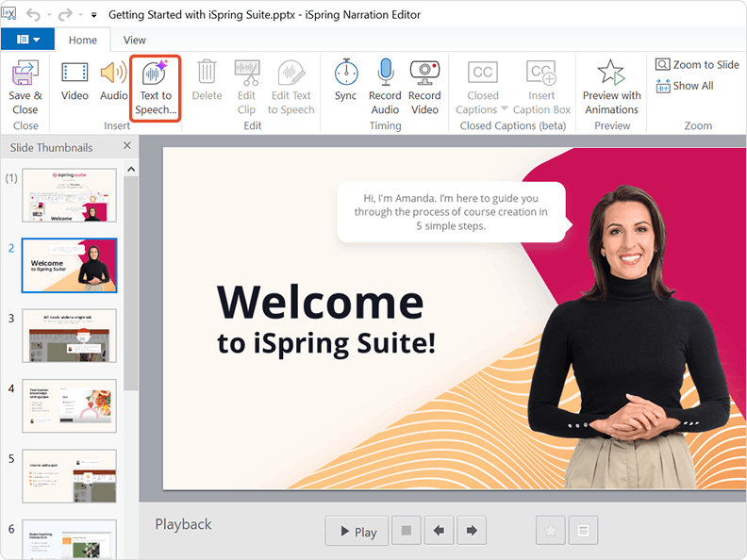Select slide 5 thumbnail
Viewport: 747px width, 560px height.
point(69,476)
